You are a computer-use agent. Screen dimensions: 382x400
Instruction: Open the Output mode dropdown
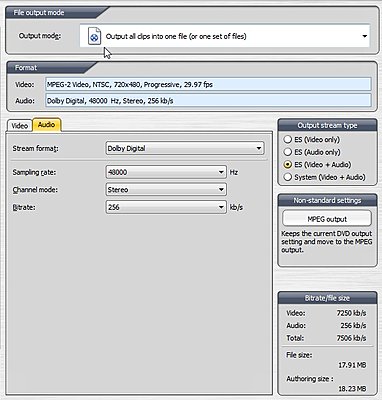click(225, 36)
